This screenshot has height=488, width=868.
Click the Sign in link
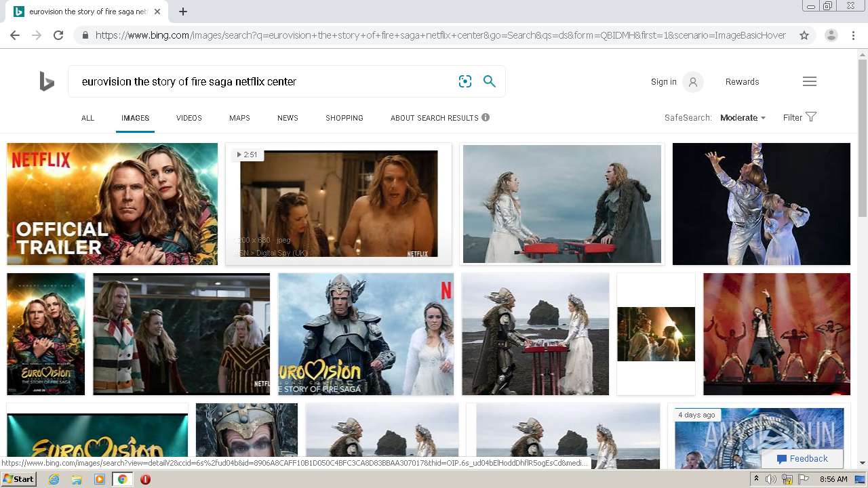pyautogui.click(x=663, y=82)
